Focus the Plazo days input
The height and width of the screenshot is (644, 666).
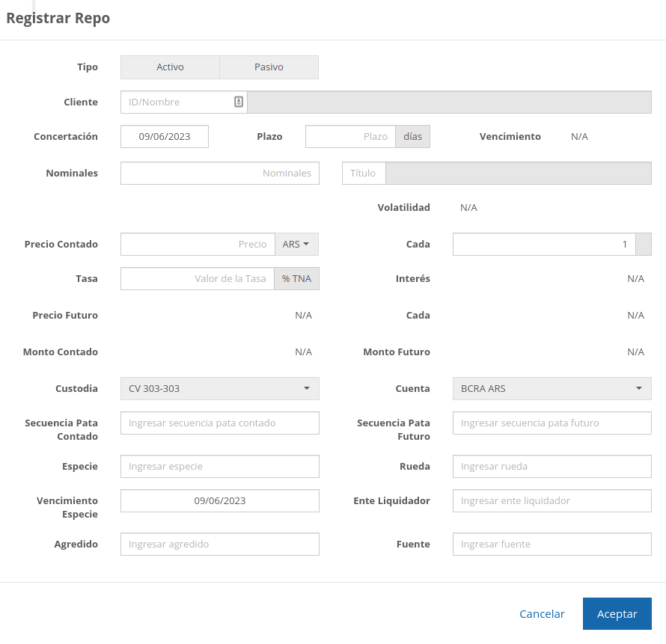(350, 136)
